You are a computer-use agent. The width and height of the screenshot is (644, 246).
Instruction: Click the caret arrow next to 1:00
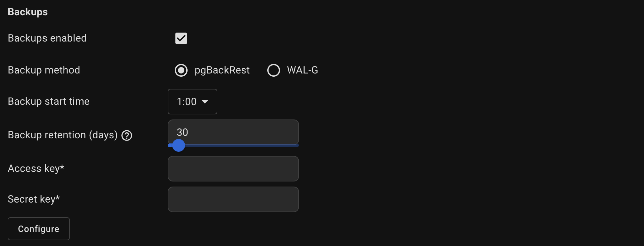click(205, 102)
